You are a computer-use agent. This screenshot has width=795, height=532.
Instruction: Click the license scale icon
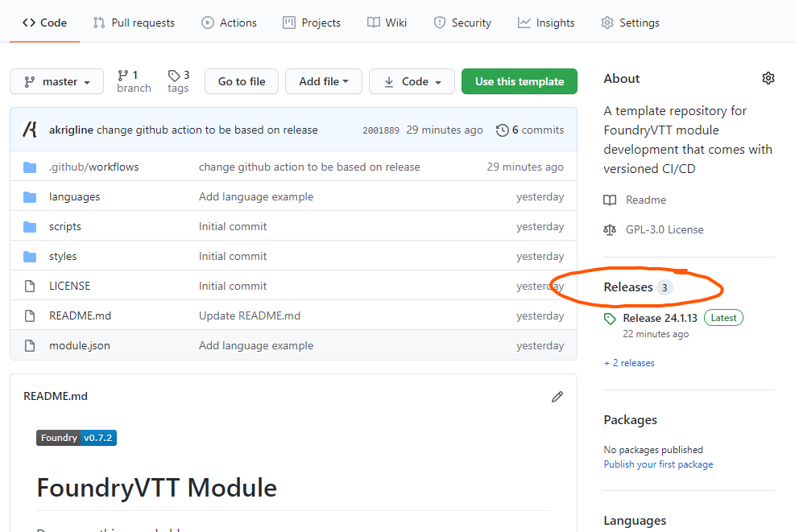pyautogui.click(x=610, y=230)
